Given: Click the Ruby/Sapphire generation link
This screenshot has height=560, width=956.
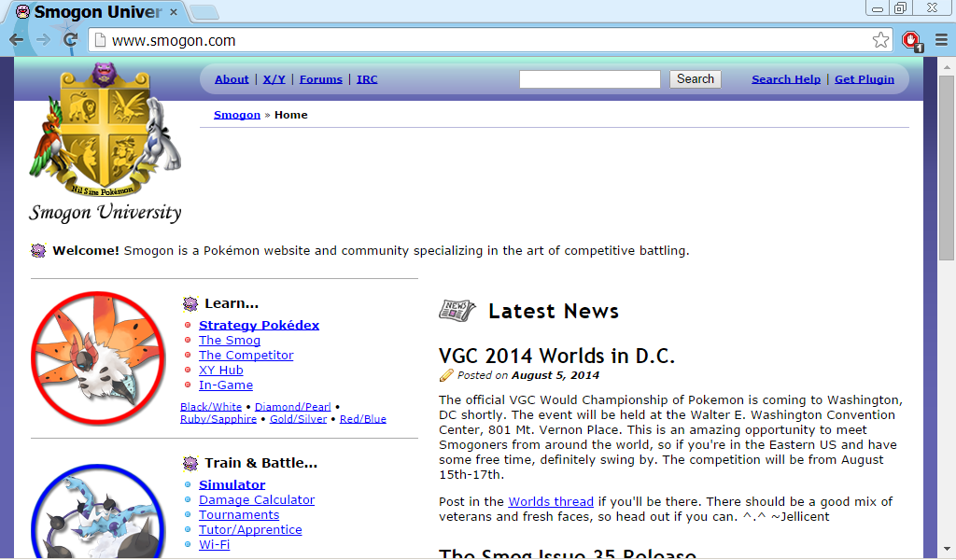Looking at the screenshot, I should click(218, 419).
